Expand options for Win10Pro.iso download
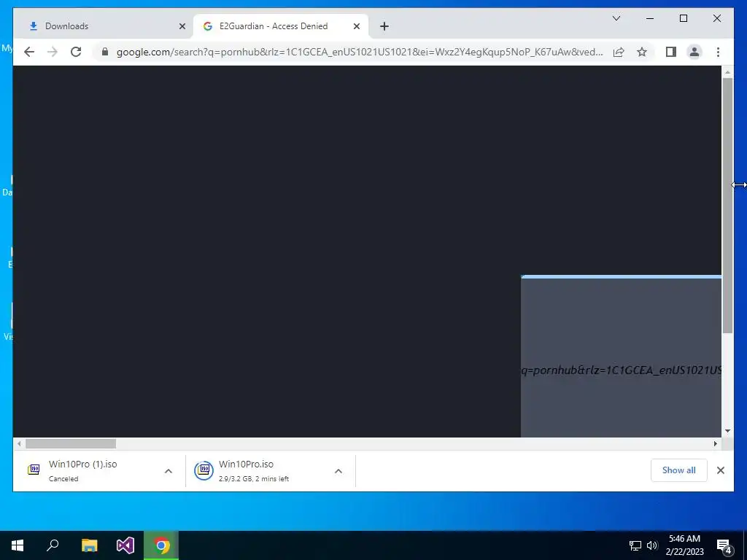747x560 pixels. 338,471
